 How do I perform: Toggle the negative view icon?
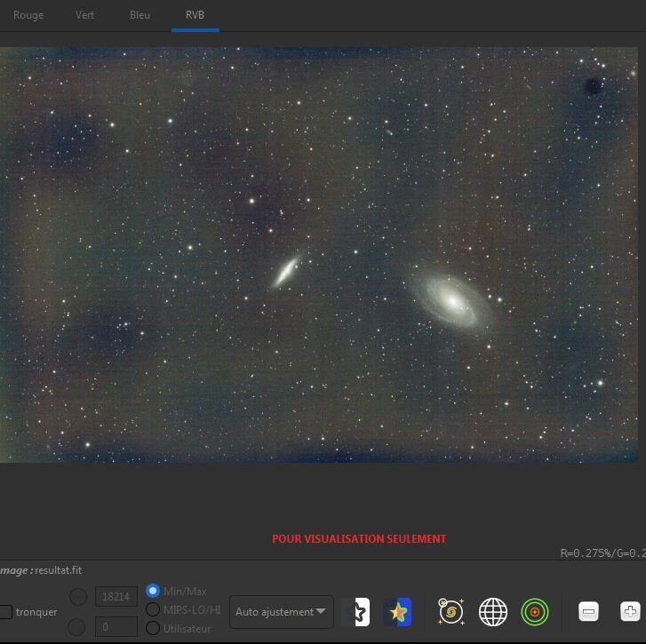click(x=356, y=611)
